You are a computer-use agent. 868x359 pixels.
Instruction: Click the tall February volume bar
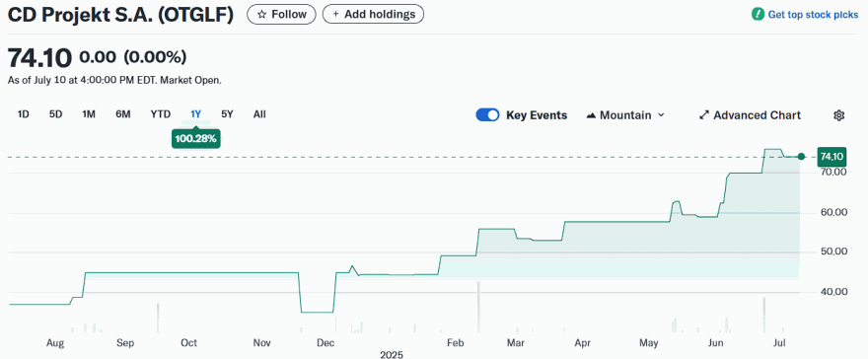(477, 308)
